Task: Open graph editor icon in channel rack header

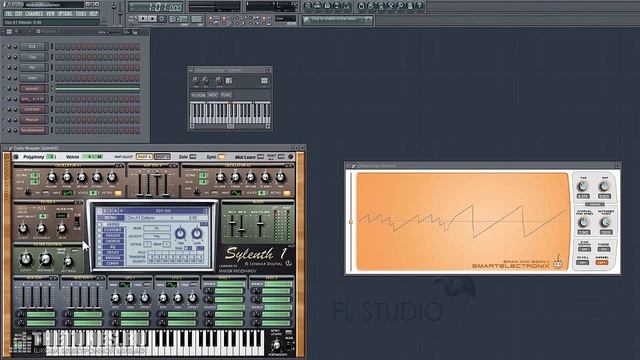Action: [127, 31]
